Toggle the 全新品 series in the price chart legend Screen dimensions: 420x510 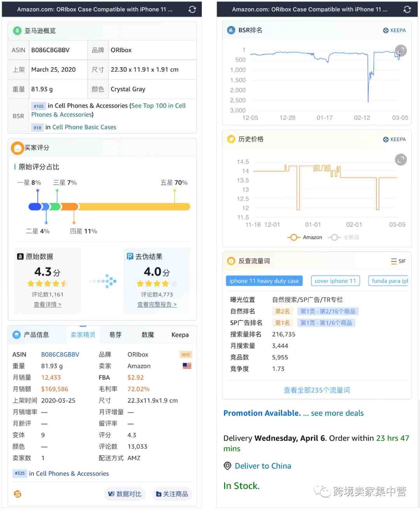[x=343, y=237]
